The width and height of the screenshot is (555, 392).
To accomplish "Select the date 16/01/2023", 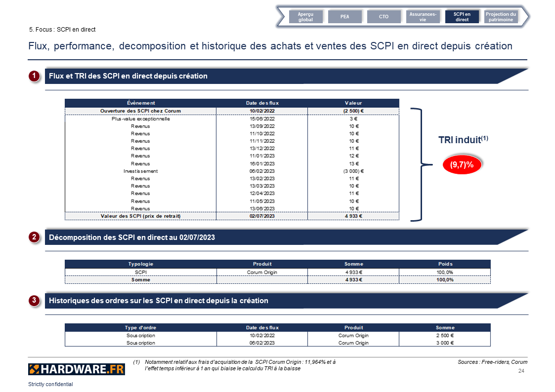I will point(262,163).
